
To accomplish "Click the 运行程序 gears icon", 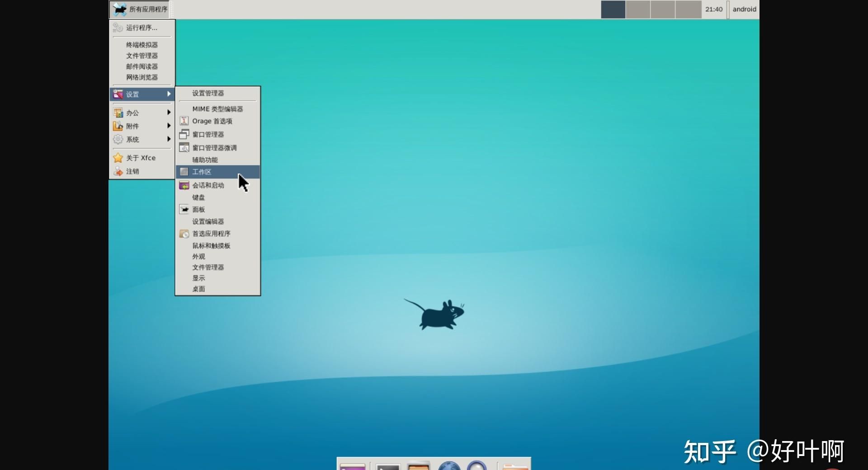I will (x=118, y=28).
